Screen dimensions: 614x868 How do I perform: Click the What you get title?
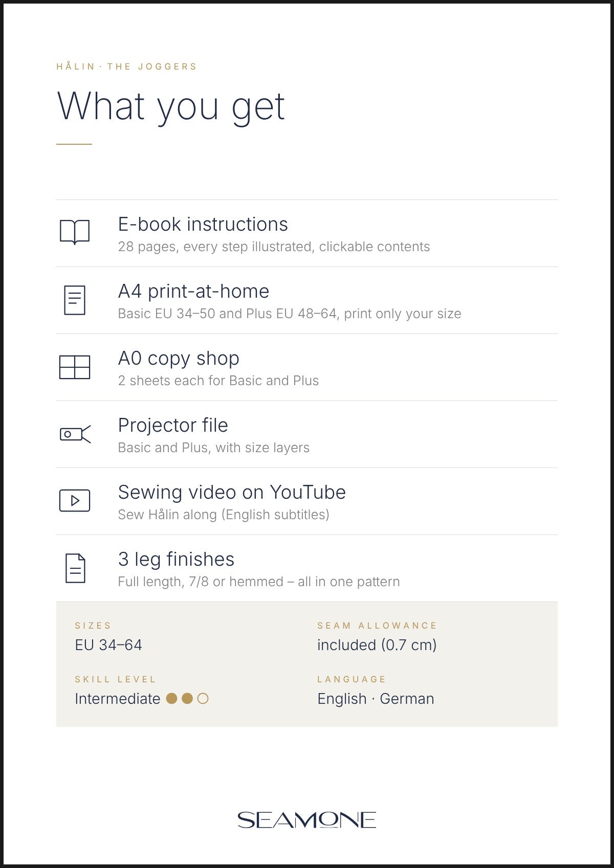171,107
